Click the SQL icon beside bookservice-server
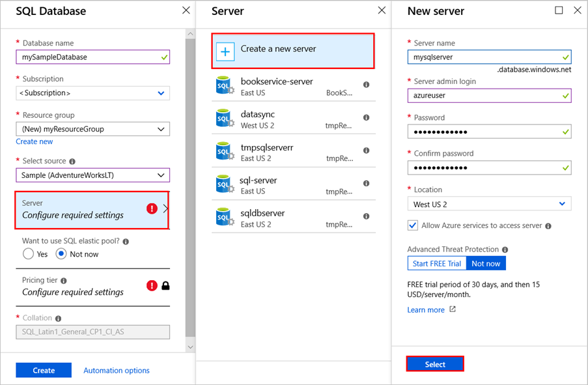 [x=225, y=85]
